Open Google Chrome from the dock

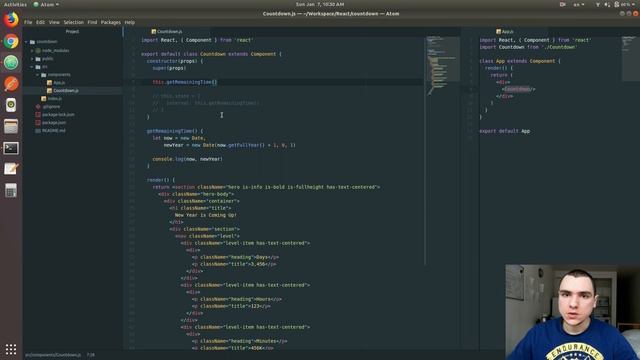click(11, 41)
